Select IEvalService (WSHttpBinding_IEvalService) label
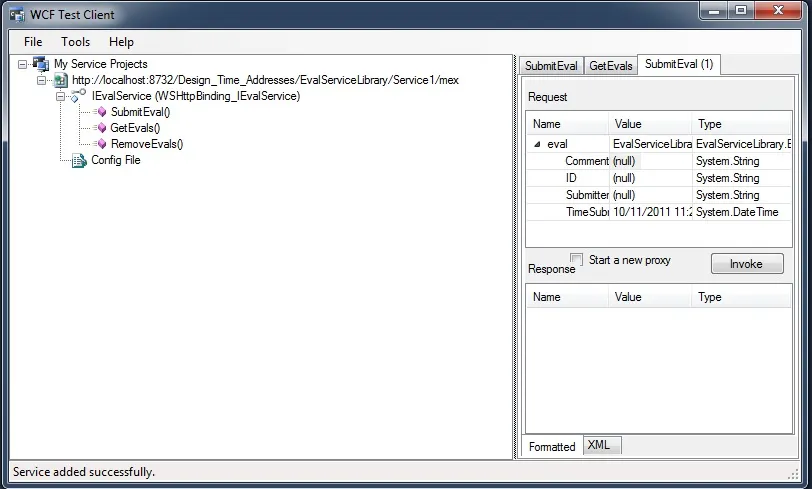Image resolution: width=812 pixels, height=489 pixels. (x=196, y=96)
